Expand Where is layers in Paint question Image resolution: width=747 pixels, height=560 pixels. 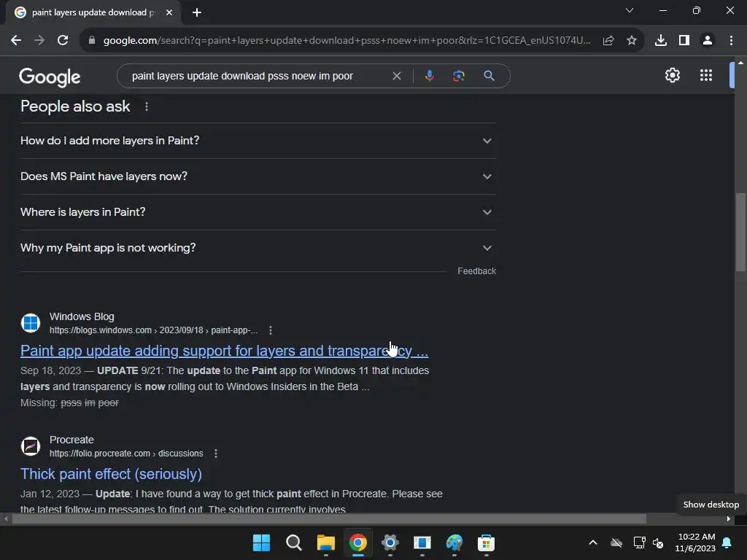(x=258, y=212)
